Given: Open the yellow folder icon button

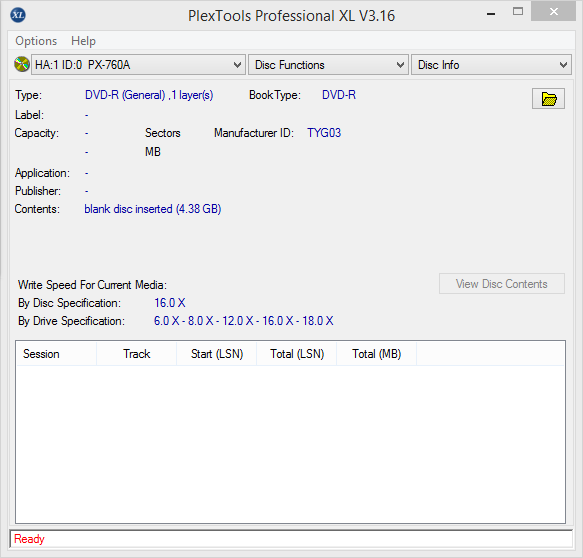Looking at the screenshot, I should point(548,99).
